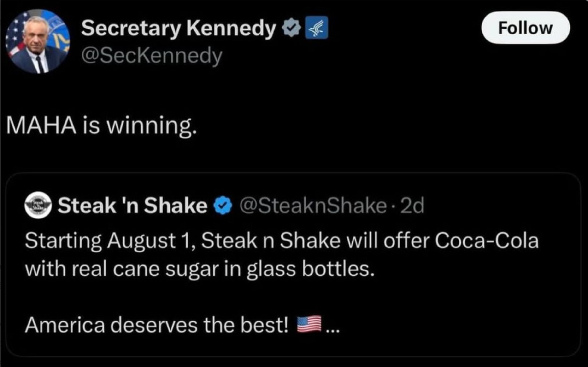Click the Follow button
588x367 pixels.
point(525,28)
